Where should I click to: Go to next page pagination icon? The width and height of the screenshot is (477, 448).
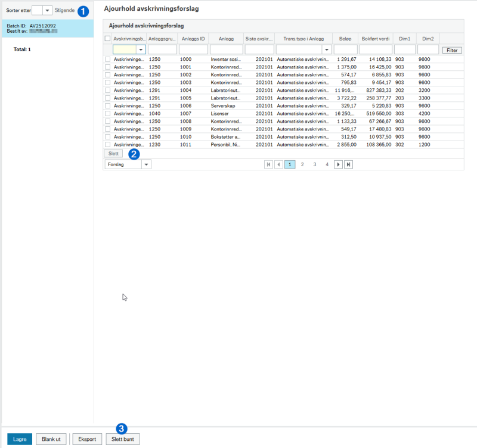[x=338, y=164]
